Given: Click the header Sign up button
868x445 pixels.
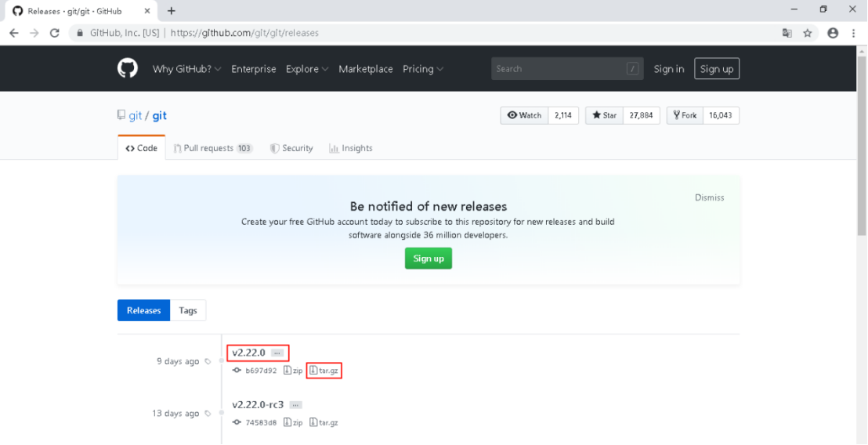Looking at the screenshot, I should click(x=717, y=69).
